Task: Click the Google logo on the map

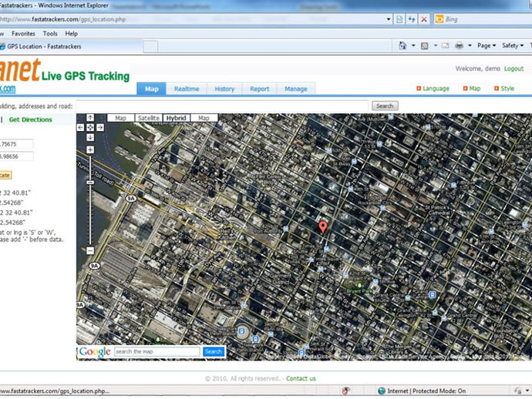Action: [x=95, y=352]
